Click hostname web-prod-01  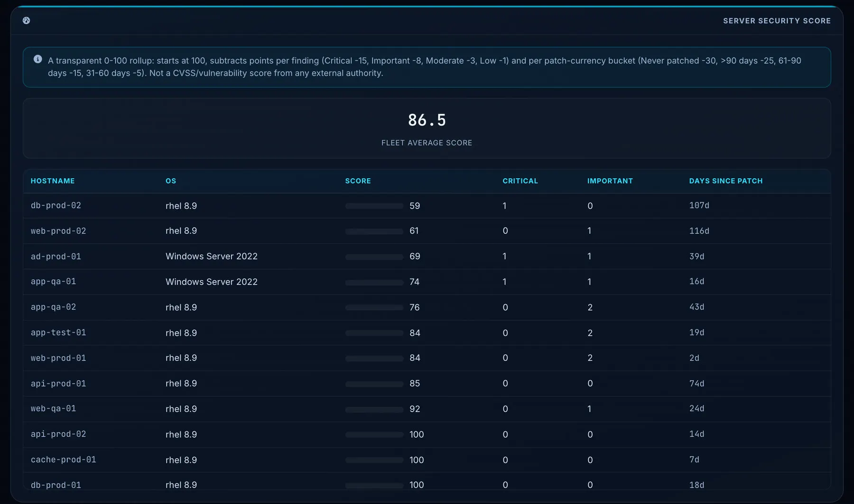point(58,358)
